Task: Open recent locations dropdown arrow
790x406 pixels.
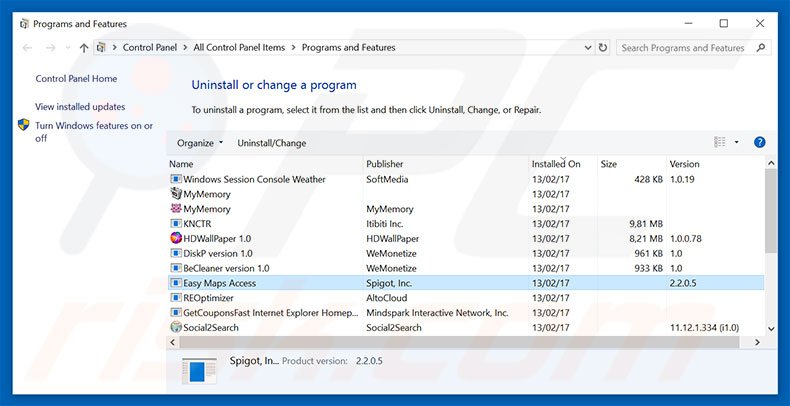Action: click(x=68, y=48)
